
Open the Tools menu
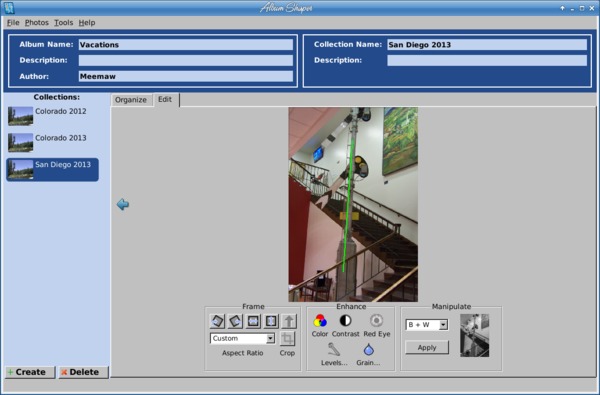point(64,23)
